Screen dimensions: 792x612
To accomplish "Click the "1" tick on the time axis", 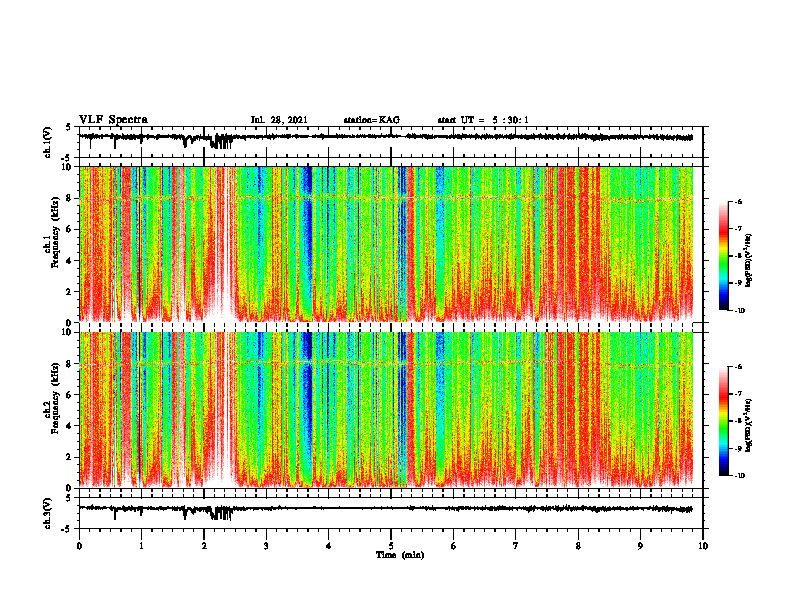I will coord(141,546).
